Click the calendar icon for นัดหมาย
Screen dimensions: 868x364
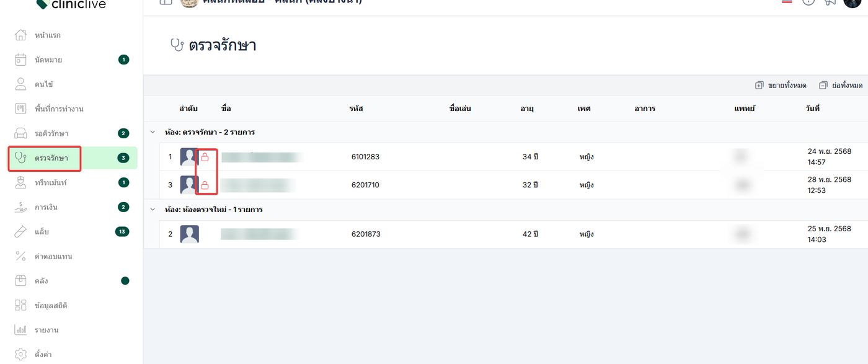coord(20,60)
